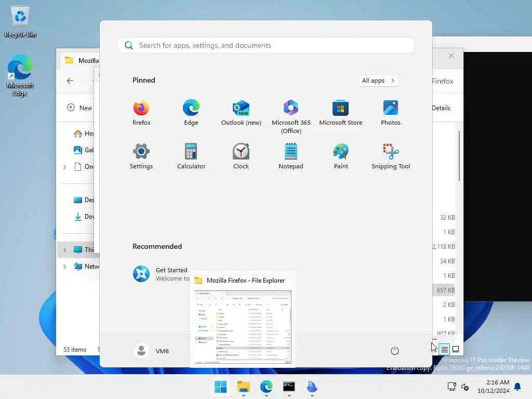Open the VM6 user account menu

coord(151,351)
